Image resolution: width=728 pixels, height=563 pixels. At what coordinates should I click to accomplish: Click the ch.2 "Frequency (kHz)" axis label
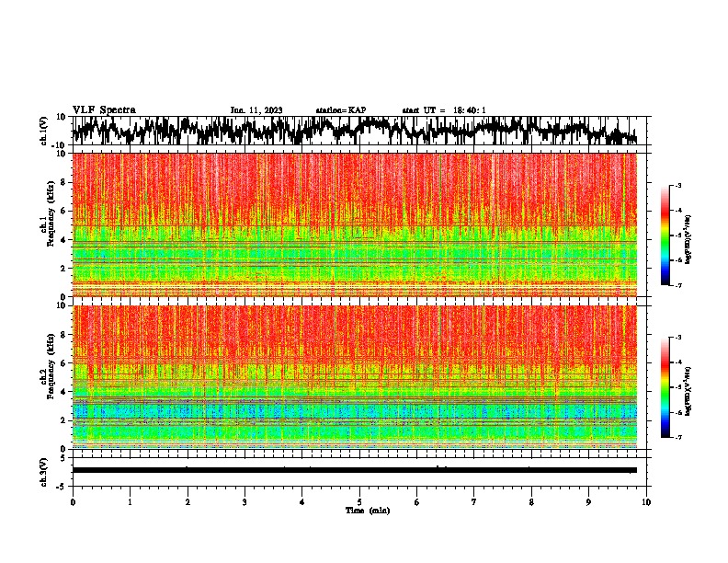(x=51, y=366)
